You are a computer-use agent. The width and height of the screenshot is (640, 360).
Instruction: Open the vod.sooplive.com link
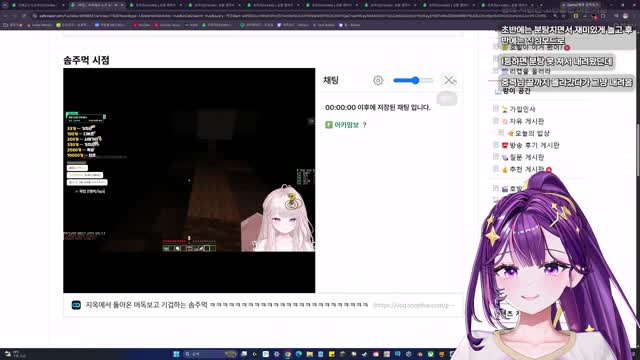click(413, 305)
